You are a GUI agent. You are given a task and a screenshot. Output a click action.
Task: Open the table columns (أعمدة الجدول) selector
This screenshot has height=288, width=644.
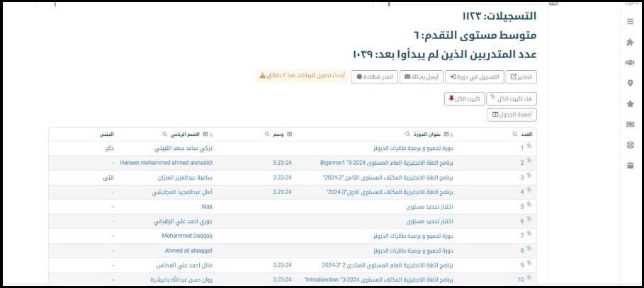(x=512, y=115)
